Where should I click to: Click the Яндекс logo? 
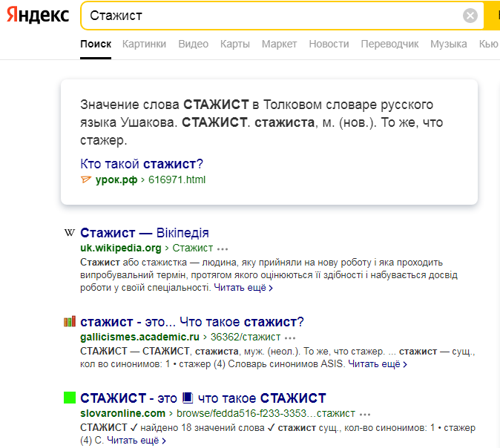pyautogui.click(x=38, y=15)
